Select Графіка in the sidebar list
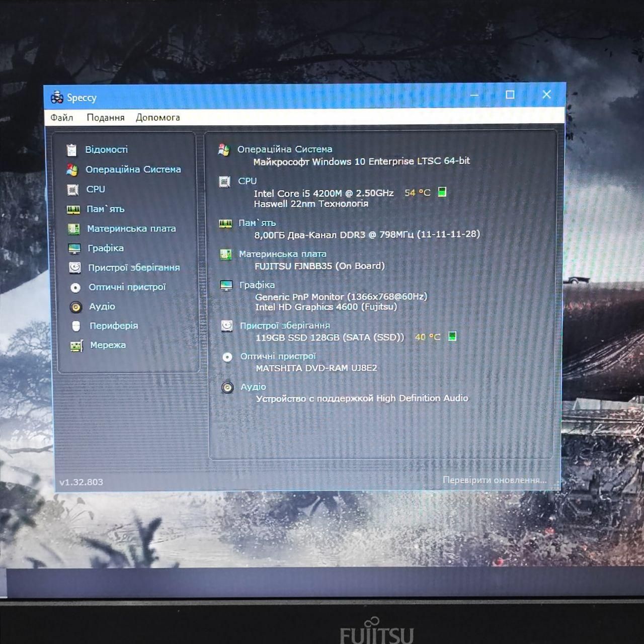This screenshot has height=644, width=644. click(x=106, y=248)
